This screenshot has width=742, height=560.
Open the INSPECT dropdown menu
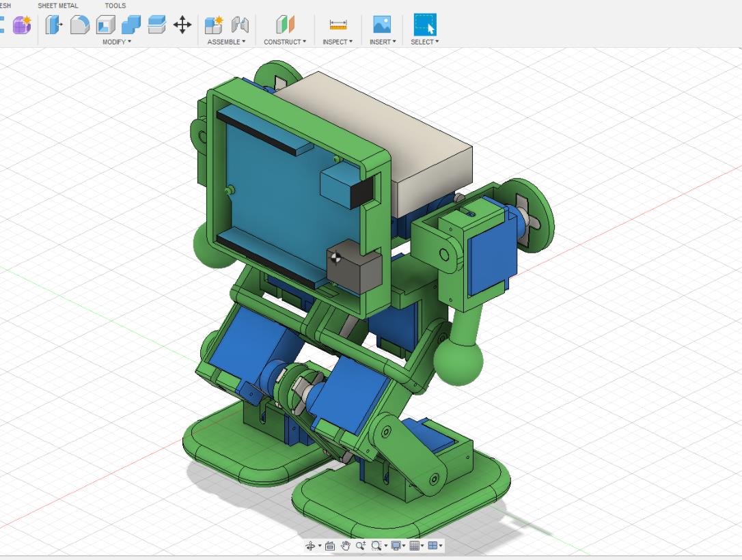(338, 42)
